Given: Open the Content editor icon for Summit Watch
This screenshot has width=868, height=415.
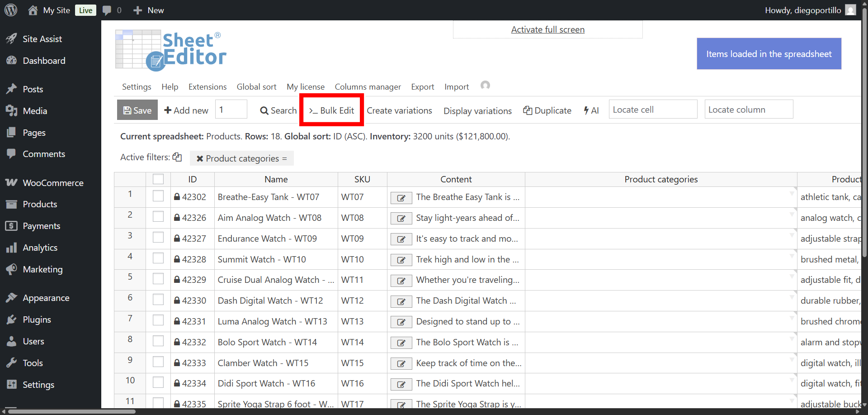Looking at the screenshot, I should point(401,260).
